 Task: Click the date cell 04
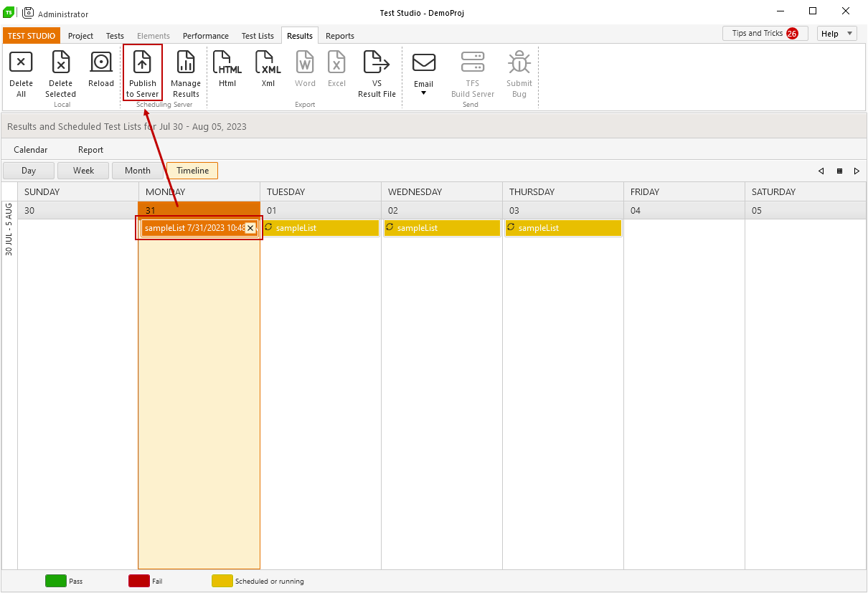[684, 211]
